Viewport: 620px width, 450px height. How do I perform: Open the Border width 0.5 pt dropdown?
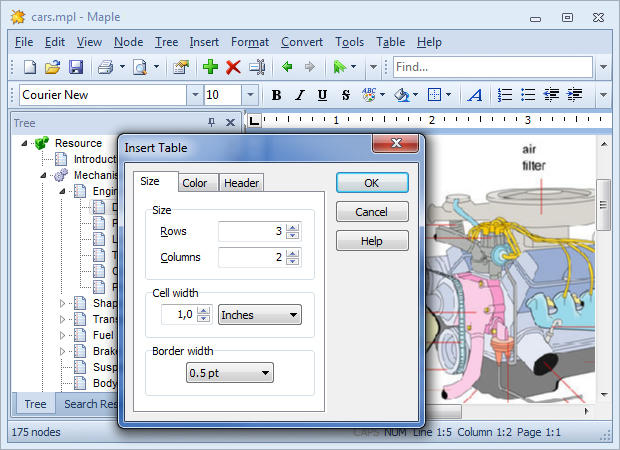coord(230,373)
